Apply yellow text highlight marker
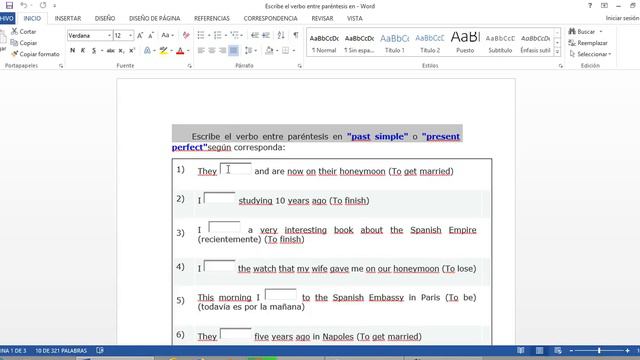640x360 pixels. click(x=164, y=51)
